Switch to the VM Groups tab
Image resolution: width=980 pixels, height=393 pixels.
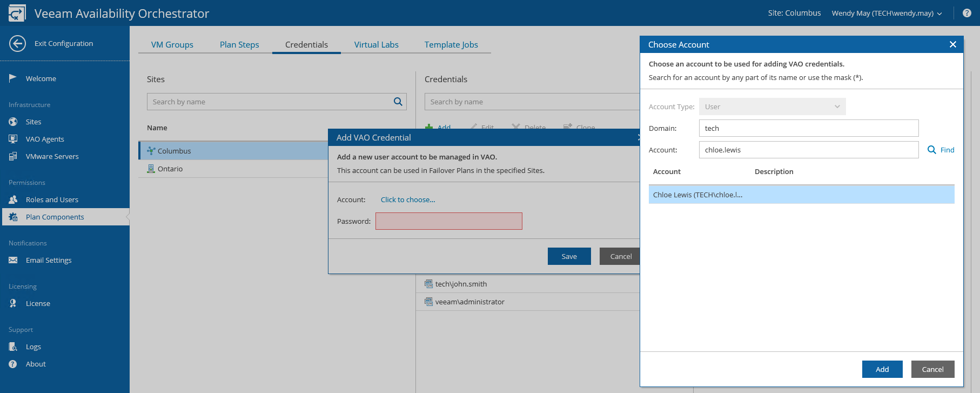tap(172, 44)
